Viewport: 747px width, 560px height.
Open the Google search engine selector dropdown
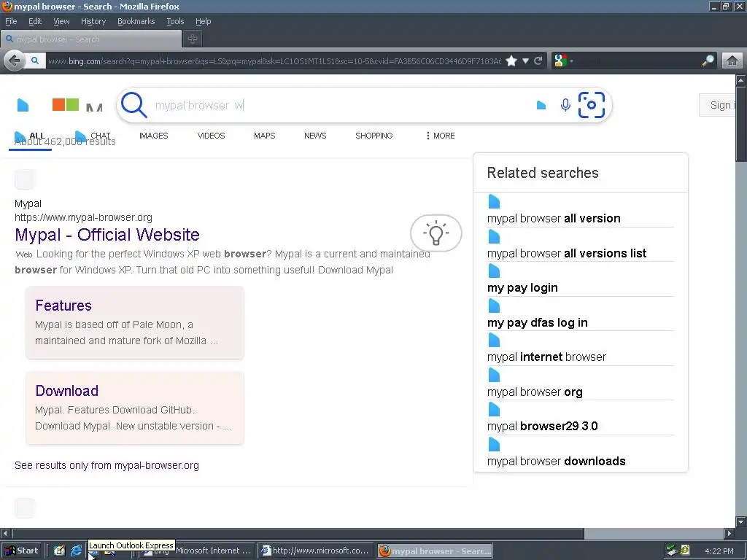(564, 61)
